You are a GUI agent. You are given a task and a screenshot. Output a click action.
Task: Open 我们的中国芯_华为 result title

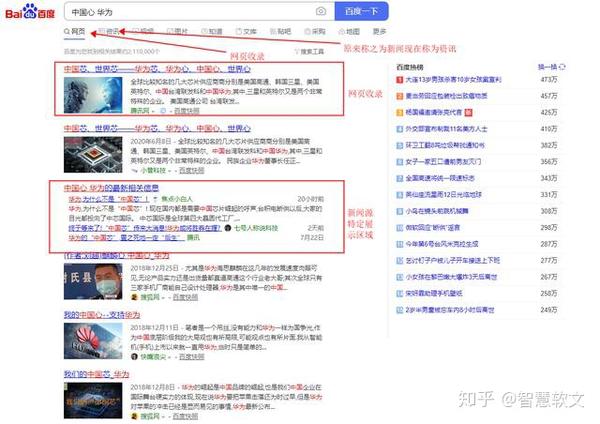tap(96, 374)
